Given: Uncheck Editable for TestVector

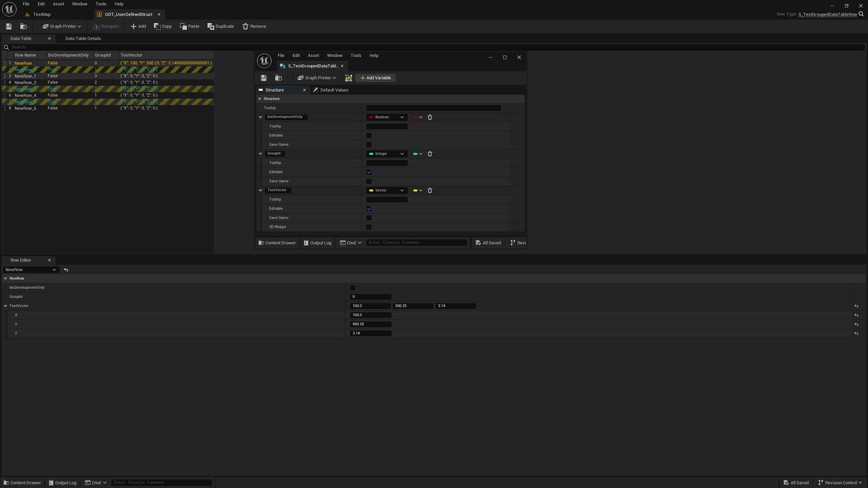Looking at the screenshot, I should [x=369, y=209].
